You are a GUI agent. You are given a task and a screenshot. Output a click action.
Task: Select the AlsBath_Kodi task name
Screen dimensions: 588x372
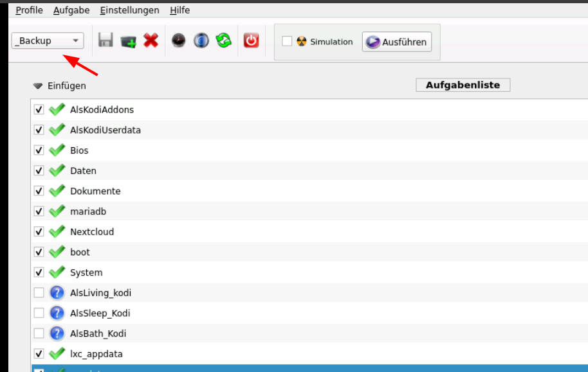[x=98, y=333]
